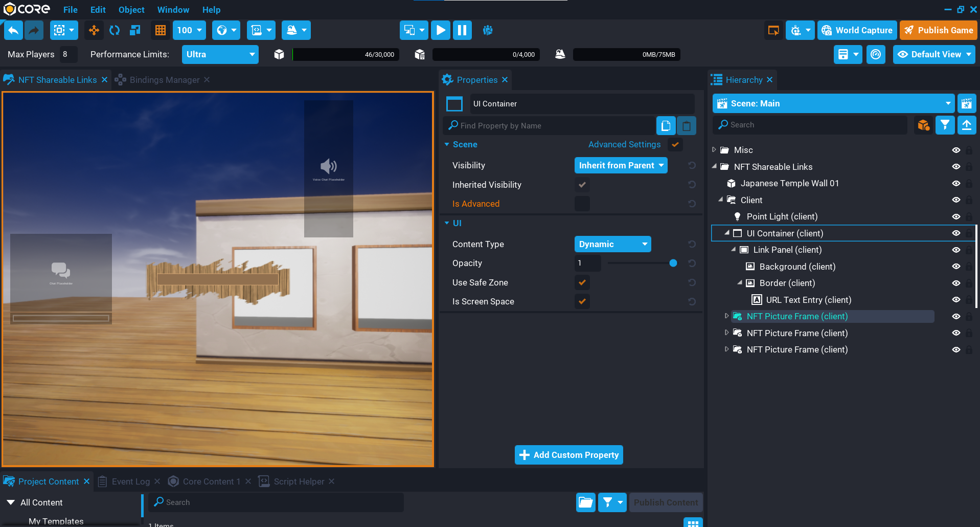Viewport: 980px width, 527px height.
Task: Select the Rotate tool
Action: point(115,31)
